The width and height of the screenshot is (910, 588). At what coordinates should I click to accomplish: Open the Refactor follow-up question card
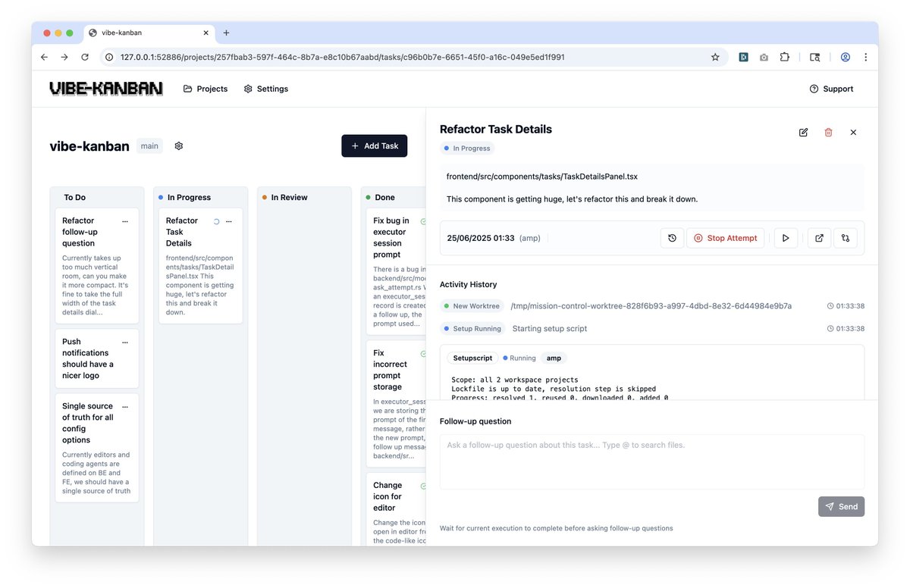click(x=97, y=266)
